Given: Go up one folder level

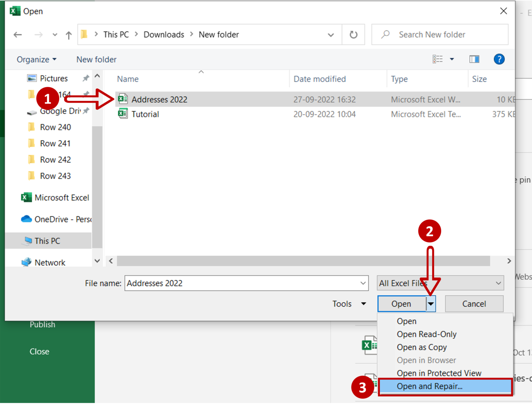Looking at the screenshot, I should click(69, 34).
